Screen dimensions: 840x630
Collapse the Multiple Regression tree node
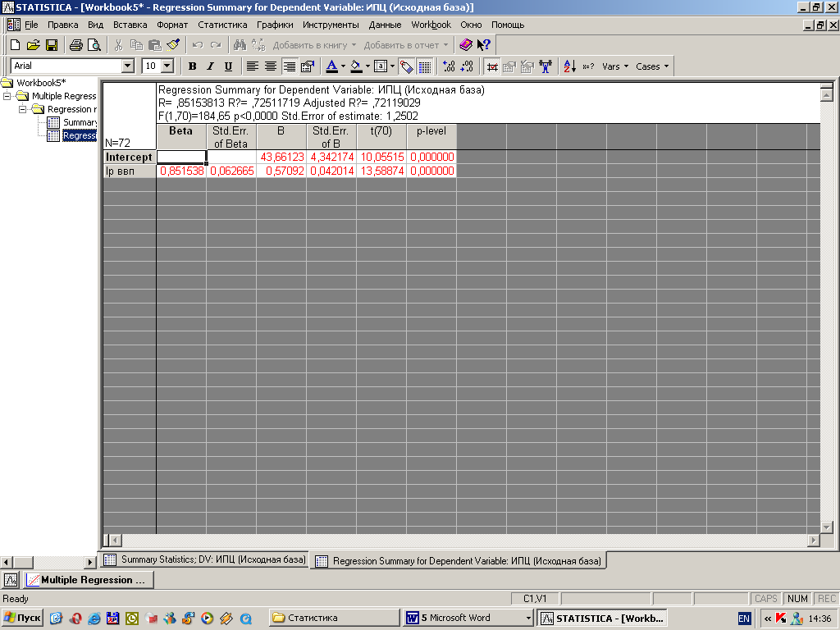point(7,96)
